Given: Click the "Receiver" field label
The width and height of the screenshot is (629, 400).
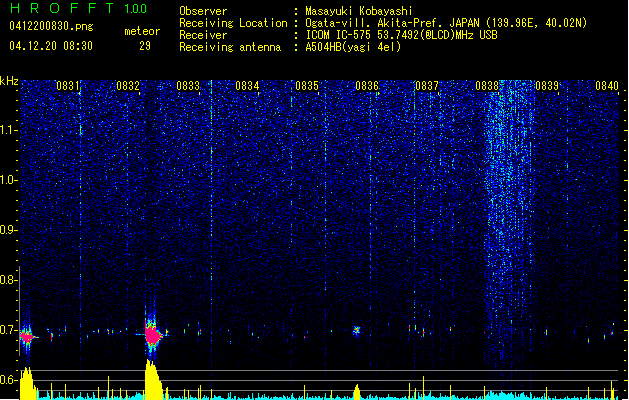Looking at the screenshot, I should point(203,35).
